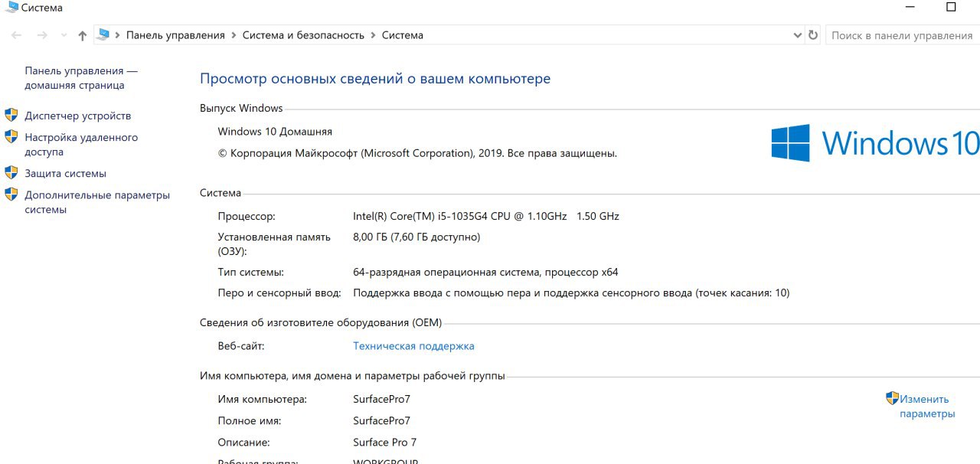
Task: Open the recent locations dropdown arrow
Action: coord(64,35)
